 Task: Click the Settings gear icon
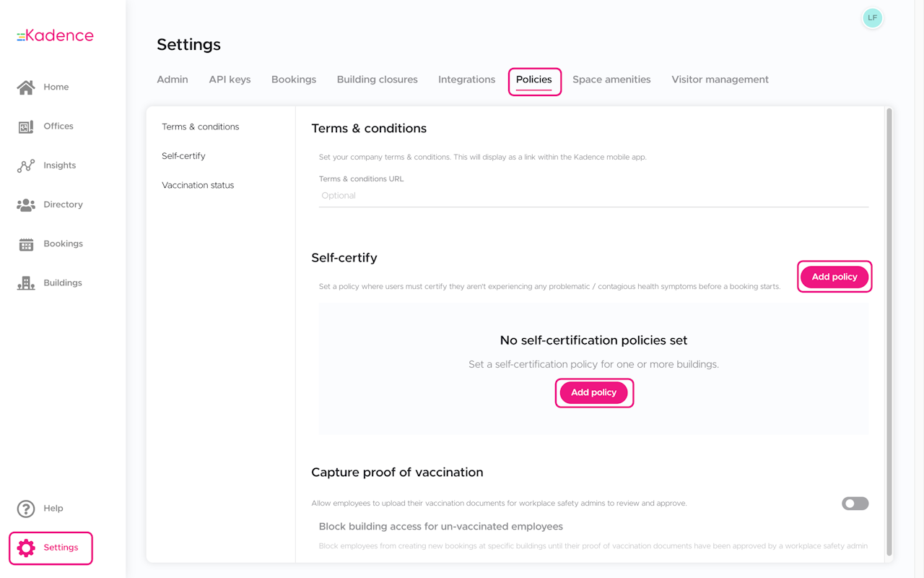point(26,548)
